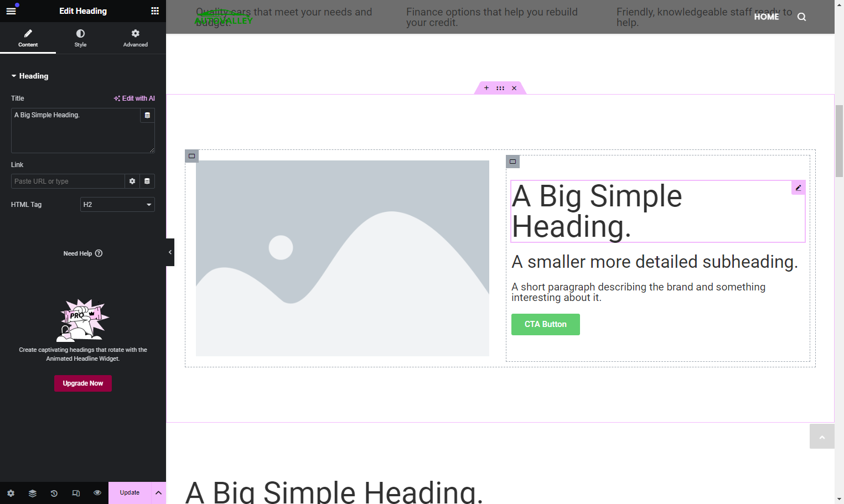The image size is (844, 504).
Task: Collapse the editor side panel
Action: pos(170,252)
